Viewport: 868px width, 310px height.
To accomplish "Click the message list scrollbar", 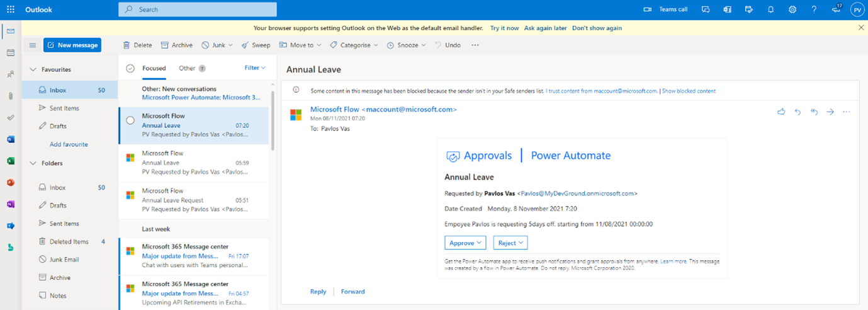I will coord(273,120).
